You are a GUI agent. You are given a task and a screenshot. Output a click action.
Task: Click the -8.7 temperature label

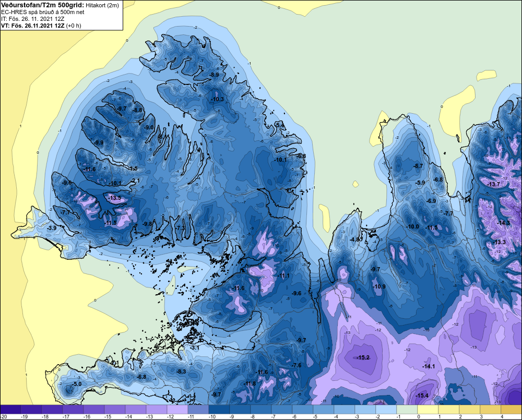[x=418, y=166]
